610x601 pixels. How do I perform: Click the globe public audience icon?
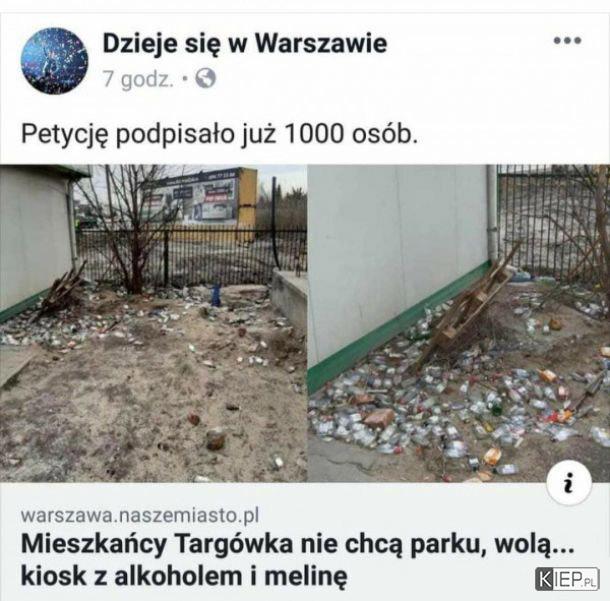coord(205,78)
